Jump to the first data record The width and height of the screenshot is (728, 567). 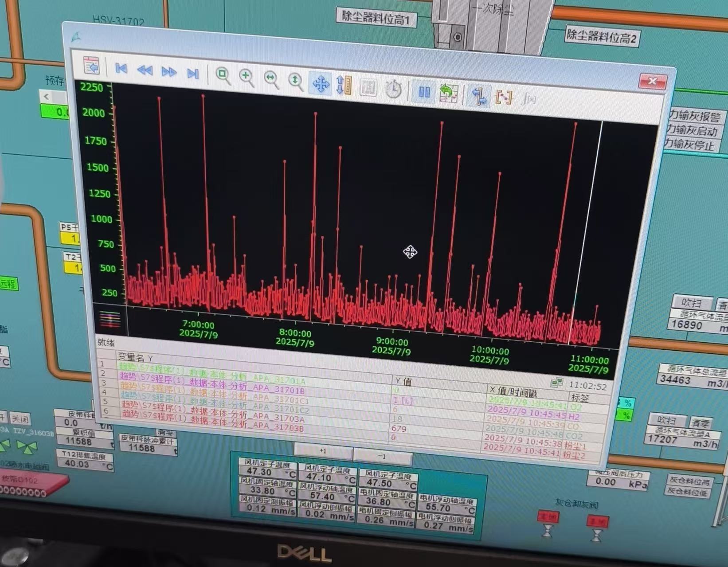coord(121,69)
